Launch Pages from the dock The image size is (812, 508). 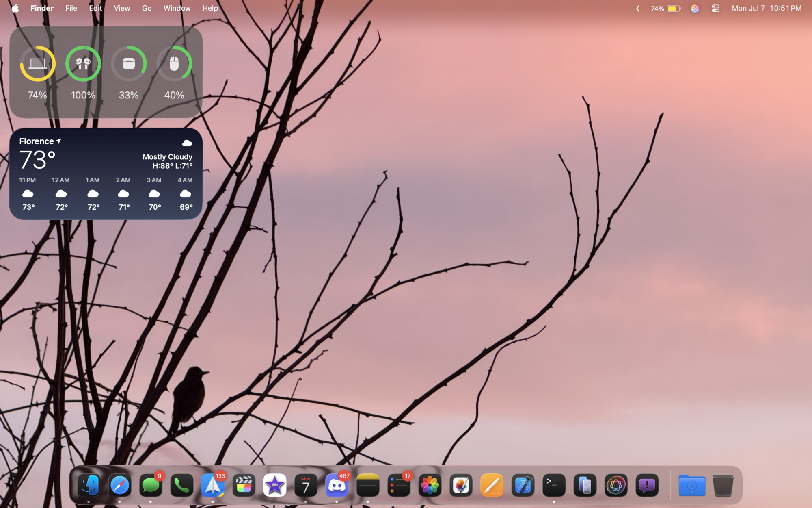click(492, 485)
